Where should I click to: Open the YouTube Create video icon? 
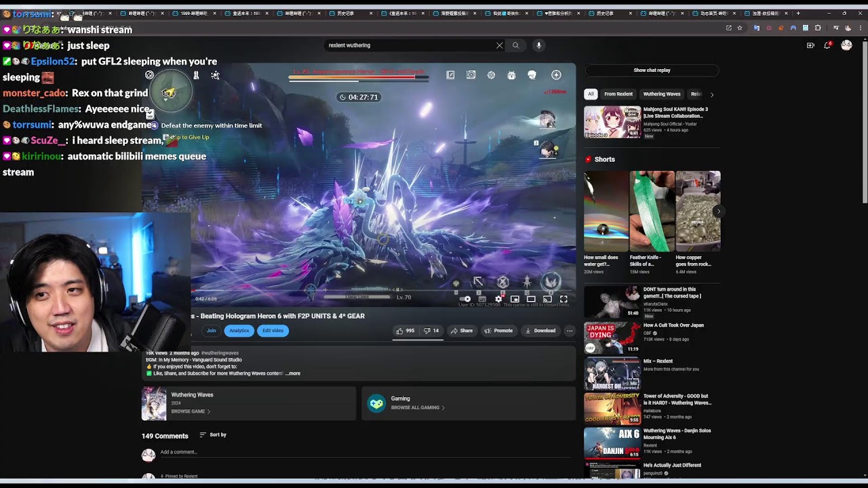coord(810,45)
